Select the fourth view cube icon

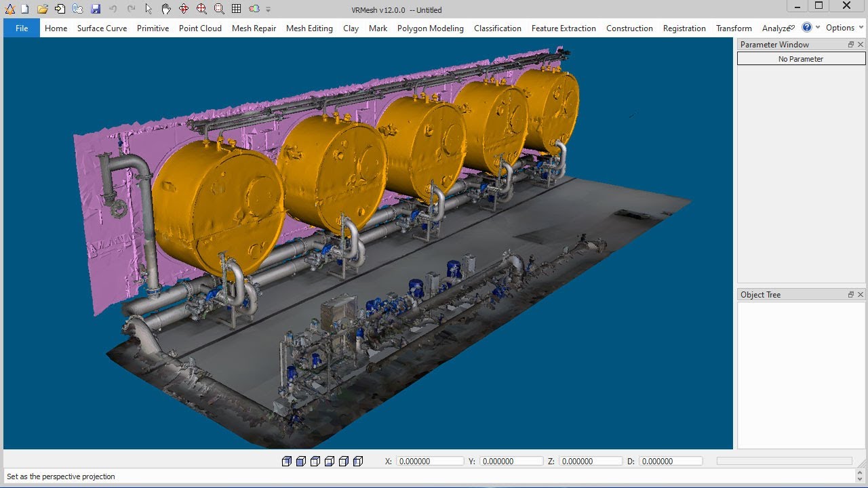click(330, 462)
